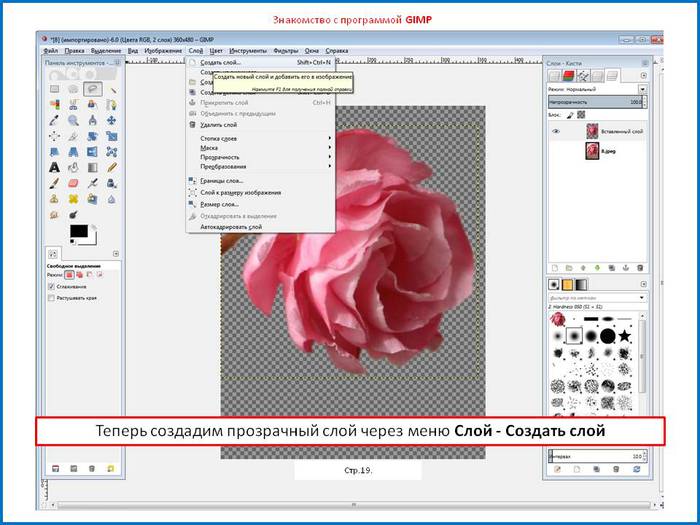Screen dimensions: 700x525
Task: Select the Fuzzy Select wand tool
Action: [112, 89]
